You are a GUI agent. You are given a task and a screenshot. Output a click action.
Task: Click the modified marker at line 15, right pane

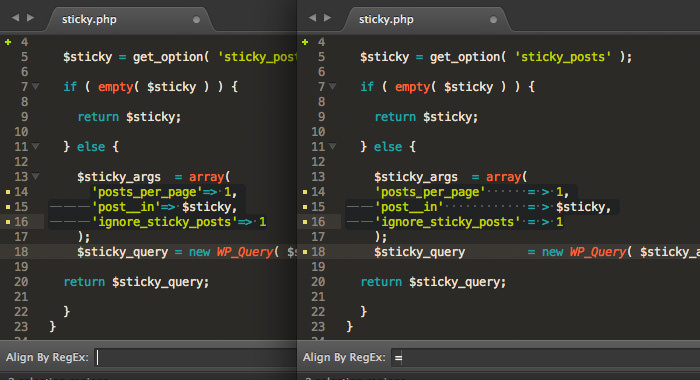(x=305, y=207)
